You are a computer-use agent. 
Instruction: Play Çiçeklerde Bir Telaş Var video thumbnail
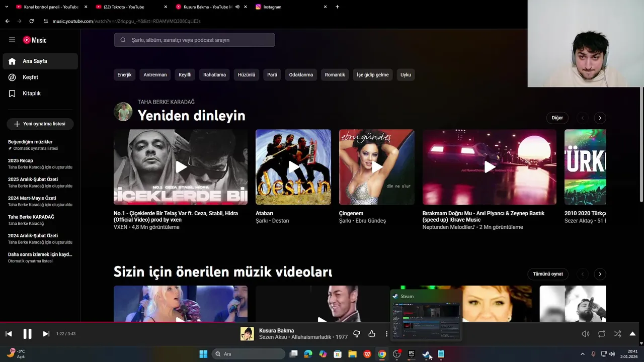(x=181, y=167)
